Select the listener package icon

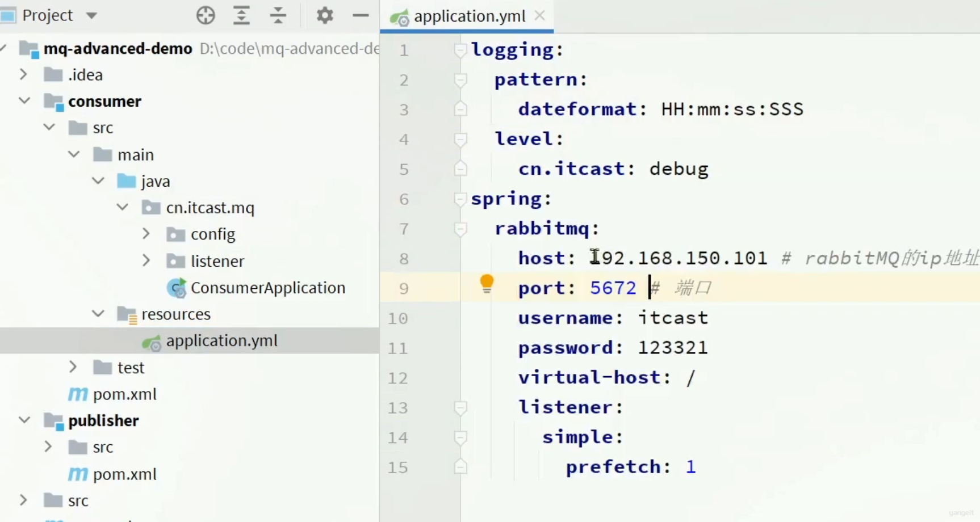175,261
